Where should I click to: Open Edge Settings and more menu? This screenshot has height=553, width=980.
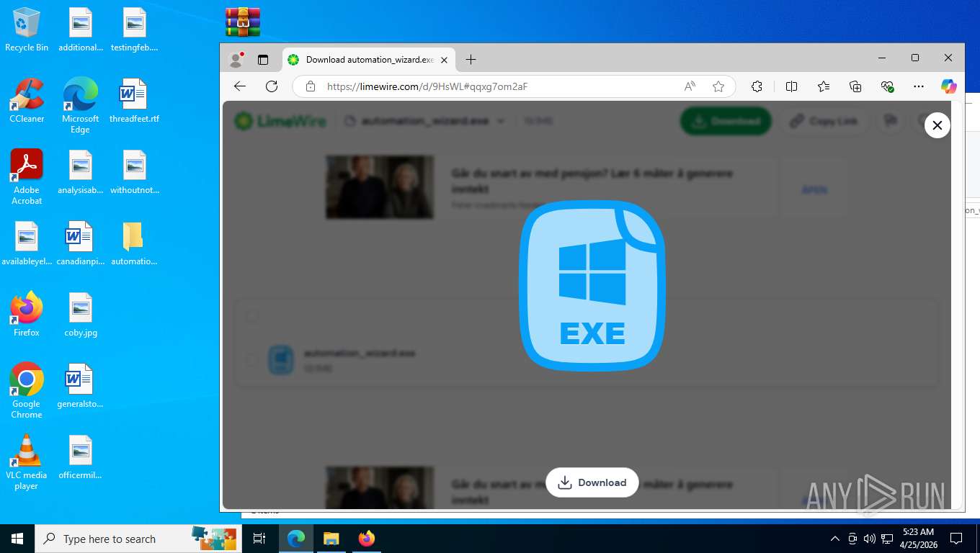918,86
